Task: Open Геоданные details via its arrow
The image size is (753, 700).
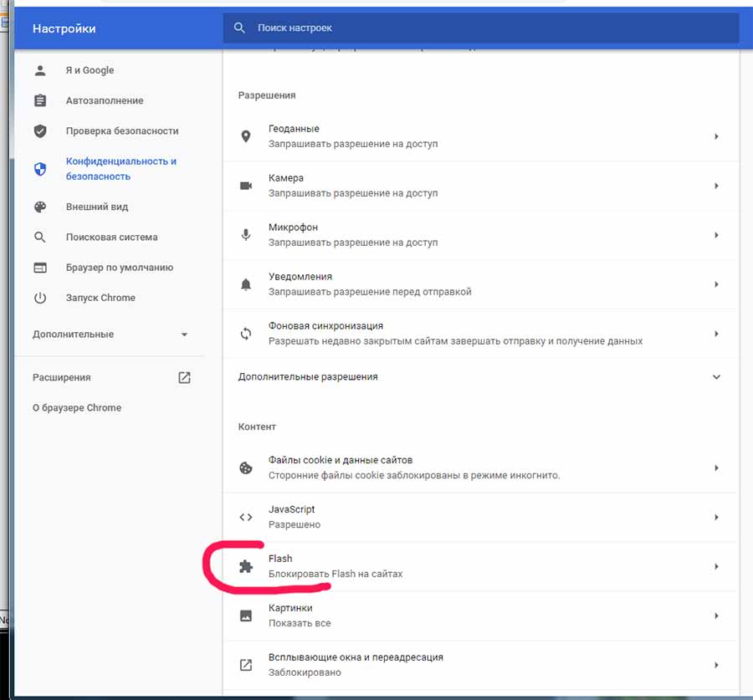Action: click(x=716, y=136)
